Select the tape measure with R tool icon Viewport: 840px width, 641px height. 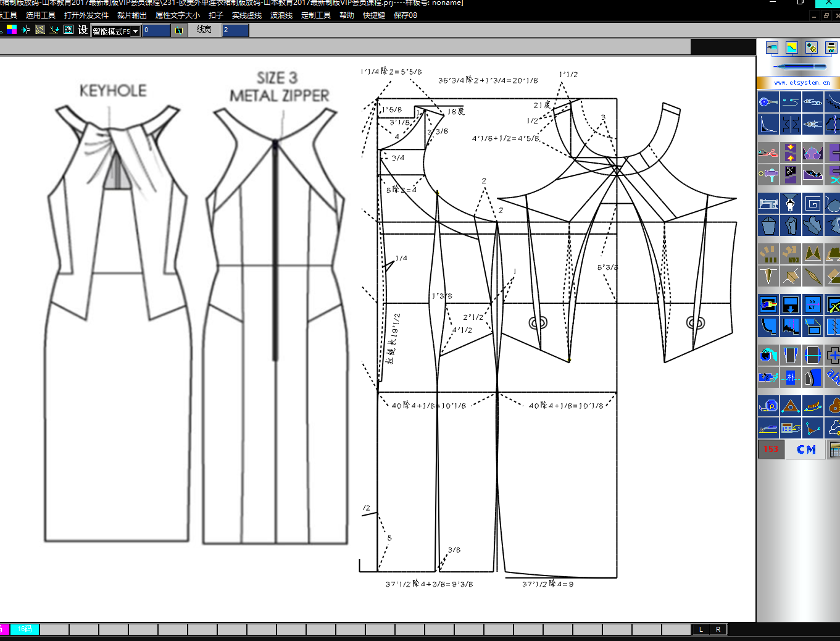(x=768, y=406)
